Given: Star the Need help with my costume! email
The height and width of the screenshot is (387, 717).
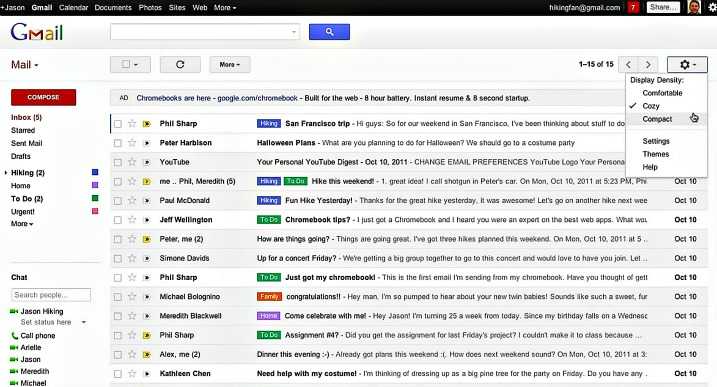Looking at the screenshot, I should click(x=132, y=373).
